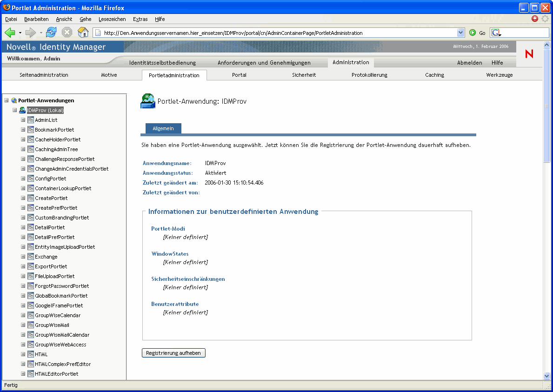Click the CachingAdminTree portlet icon
This screenshot has height=392, width=553.
pyautogui.click(x=31, y=149)
